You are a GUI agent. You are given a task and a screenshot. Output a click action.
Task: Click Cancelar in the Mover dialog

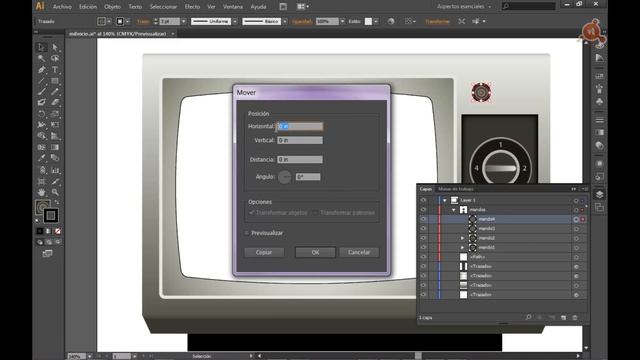point(359,252)
